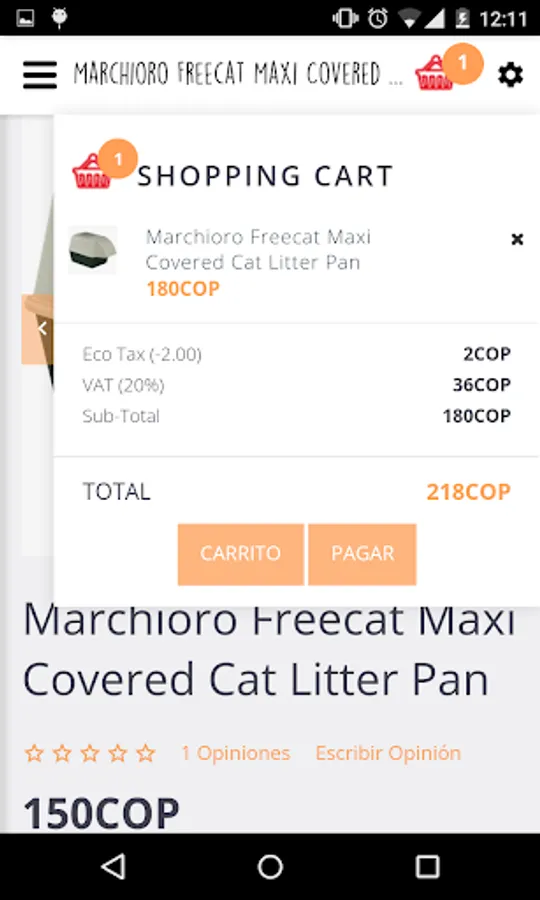The height and width of the screenshot is (900, 540).
Task: Open the 1 Opiniones reviews link
Action: coord(235,753)
